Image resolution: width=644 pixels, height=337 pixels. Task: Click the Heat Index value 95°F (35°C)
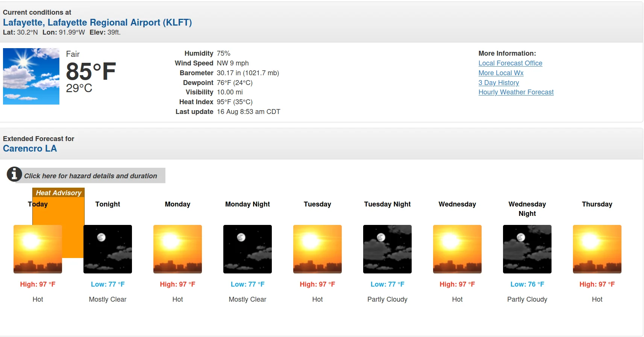coord(235,102)
